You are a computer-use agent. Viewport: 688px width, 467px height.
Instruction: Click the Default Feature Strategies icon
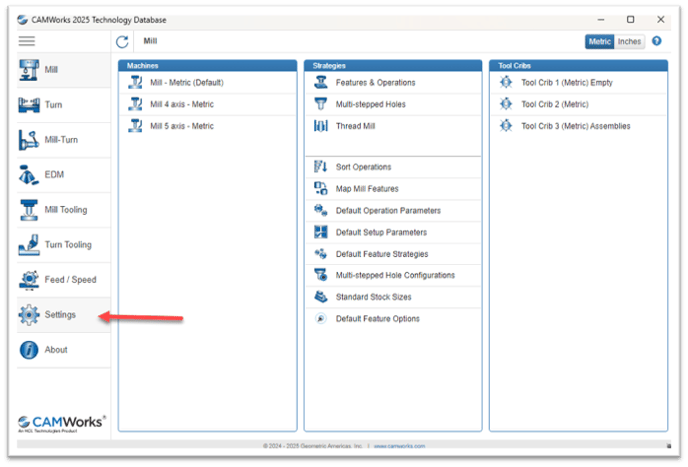pos(321,254)
